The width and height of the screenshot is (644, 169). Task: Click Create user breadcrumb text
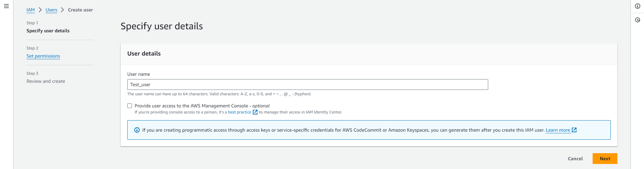pos(80,10)
